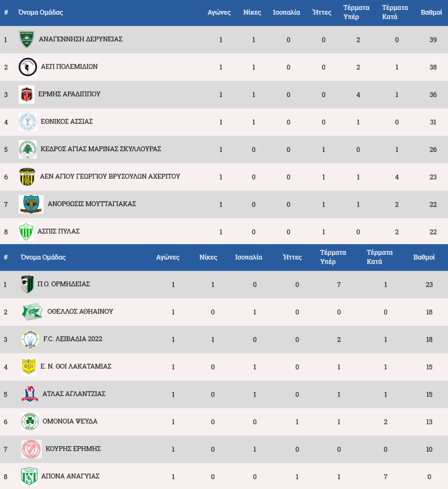Click the ΑΤΛΑΣ ΑΓΛΑΝΤΖΙΑΣ team crest
Image resolution: width=448 pixels, height=489 pixels.
[30, 394]
